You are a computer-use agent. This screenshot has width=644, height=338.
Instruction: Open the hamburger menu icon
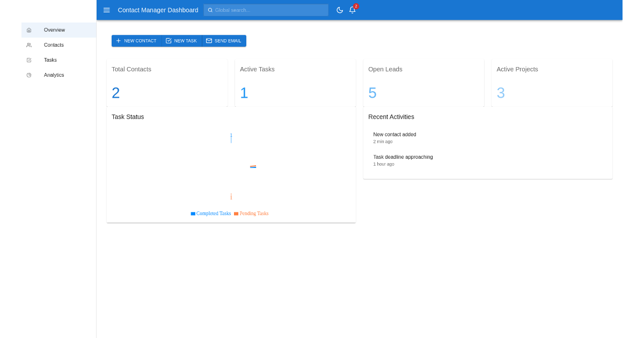point(107,10)
